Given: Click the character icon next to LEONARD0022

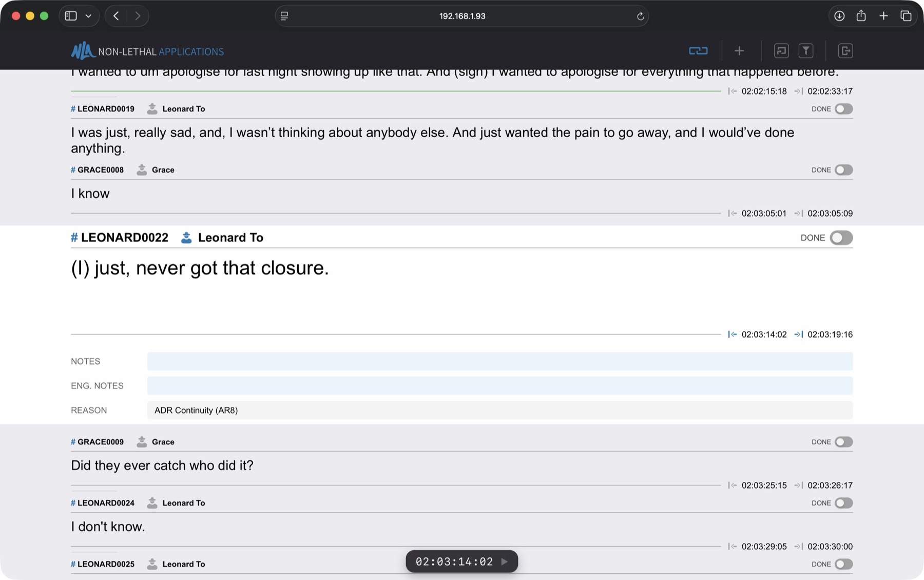Looking at the screenshot, I should coord(186,237).
